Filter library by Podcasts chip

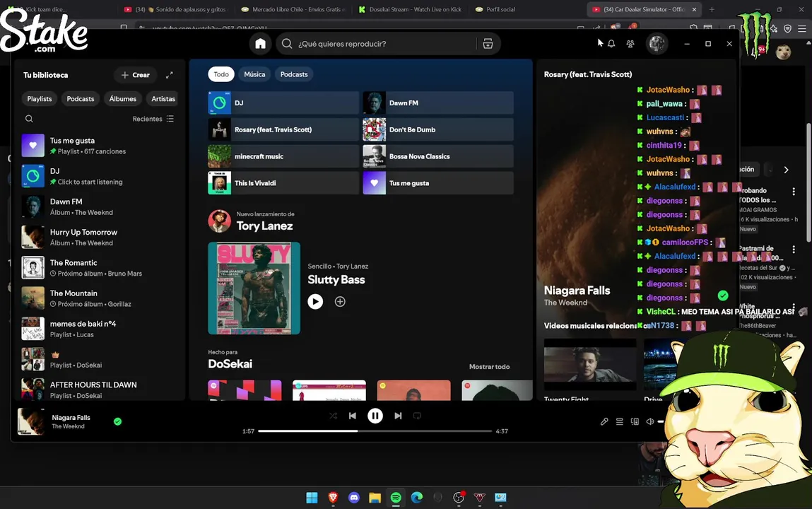click(x=81, y=99)
